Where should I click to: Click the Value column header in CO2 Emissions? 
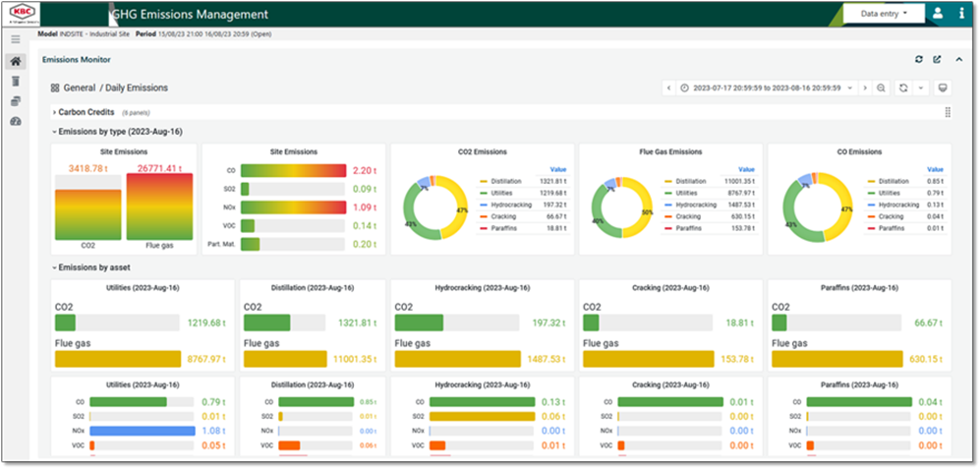(557, 169)
